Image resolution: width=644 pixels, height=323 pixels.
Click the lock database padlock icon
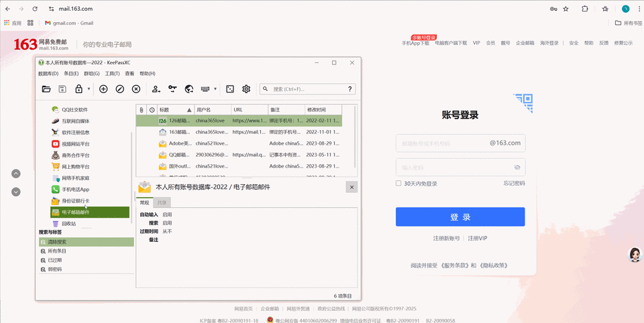(x=79, y=88)
